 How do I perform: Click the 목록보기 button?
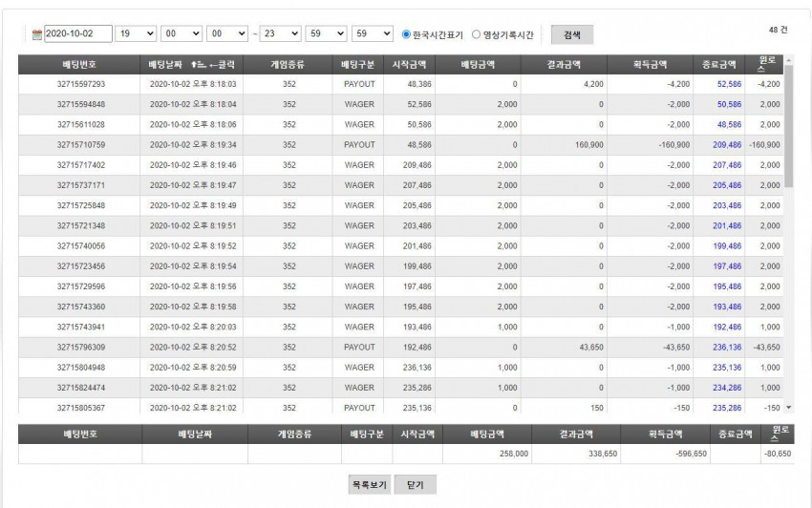coord(370,485)
